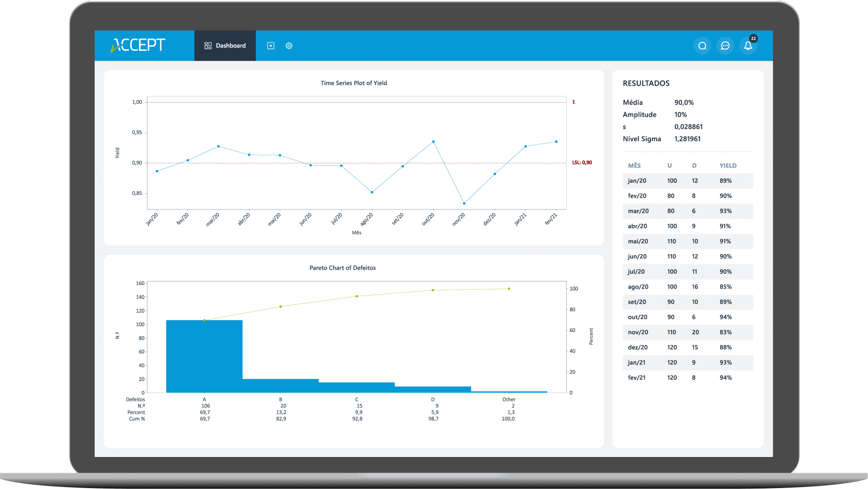This screenshot has width=868, height=489.
Task: Select the nov/20 table row
Action: (688, 332)
